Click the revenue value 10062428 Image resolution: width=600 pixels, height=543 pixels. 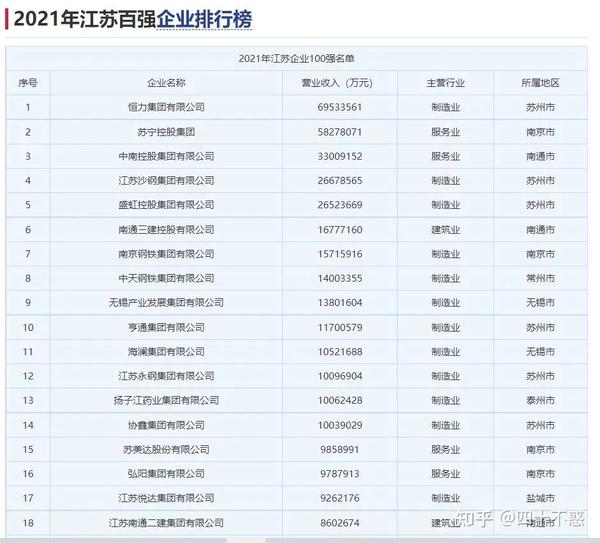340,400
